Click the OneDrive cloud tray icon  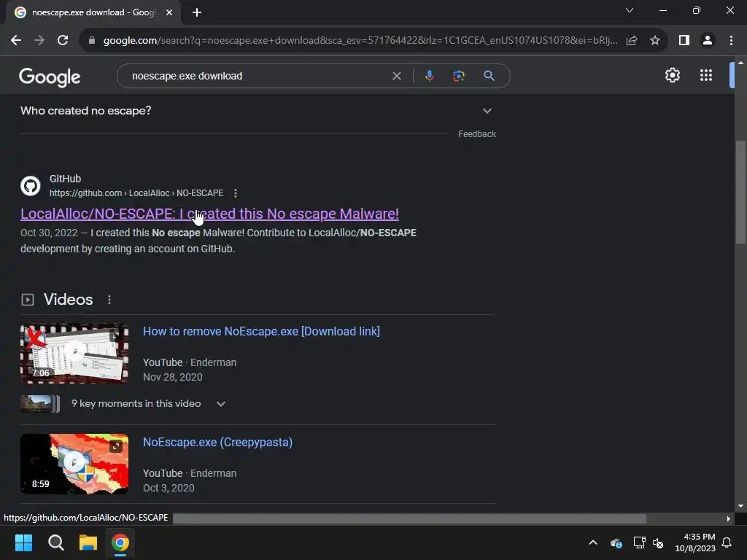(616, 542)
